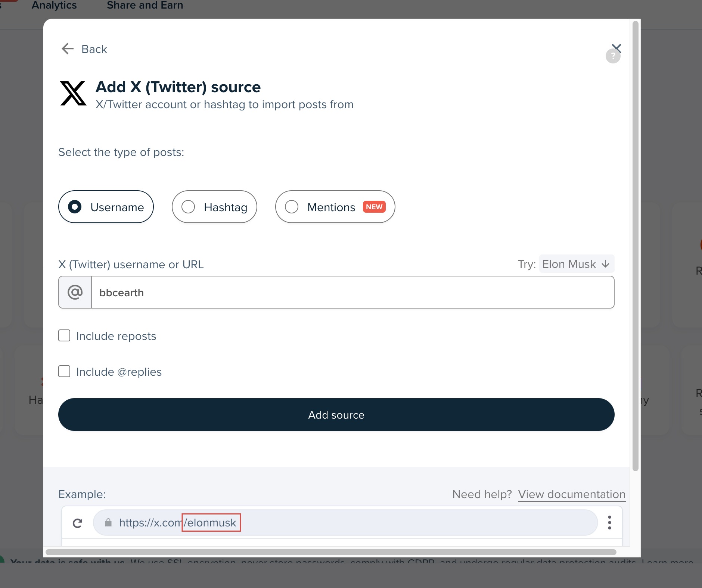Select the Username radio option
This screenshot has height=588, width=702.
[x=106, y=207]
